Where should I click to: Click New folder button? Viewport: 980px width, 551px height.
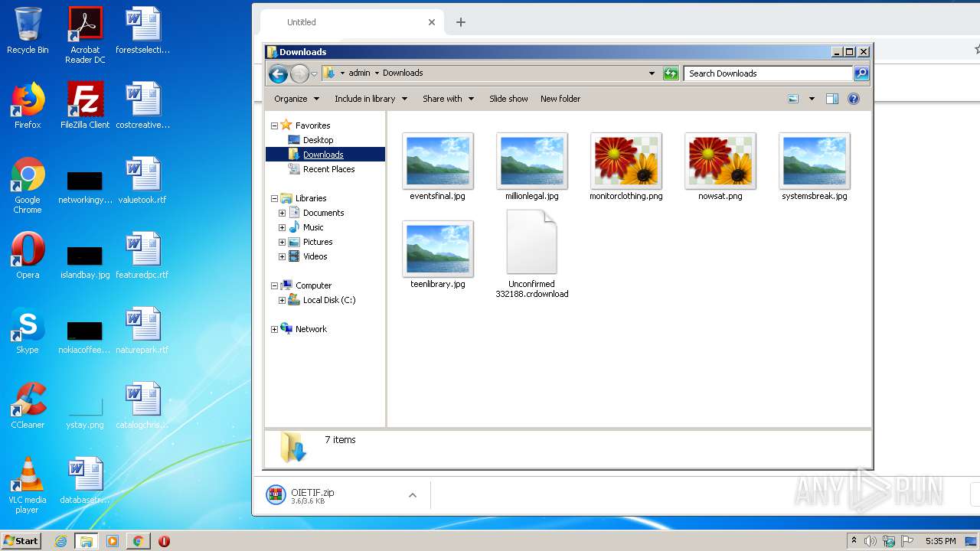tap(560, 99)
